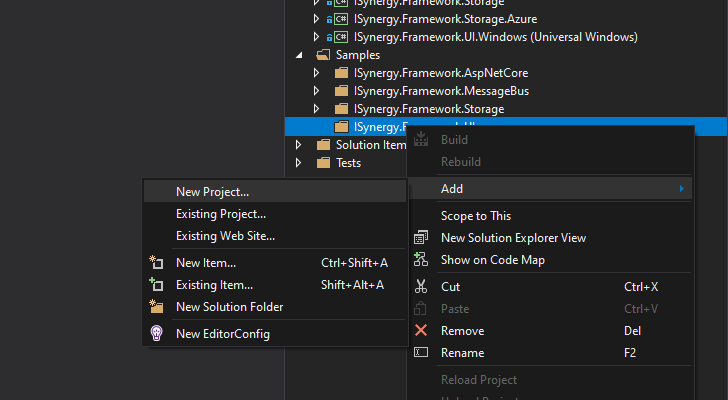Viewport: 728px width, 400px height.
Task: Select ISynergy.Framework.UI.Windows (Universal Windows)
Action: (x=495, y=37)
